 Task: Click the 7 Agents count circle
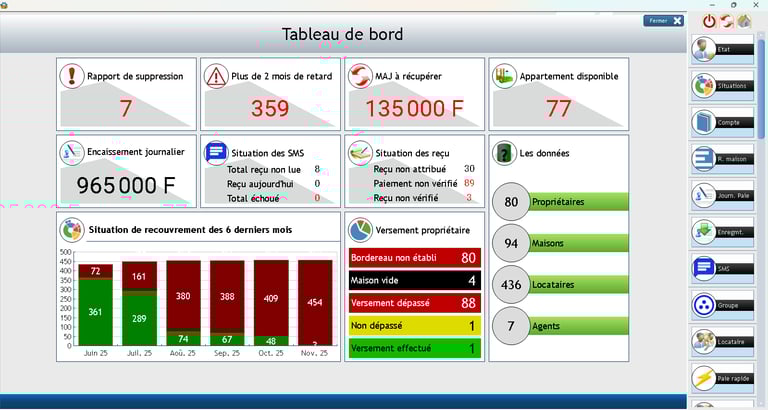click(511, 326)
